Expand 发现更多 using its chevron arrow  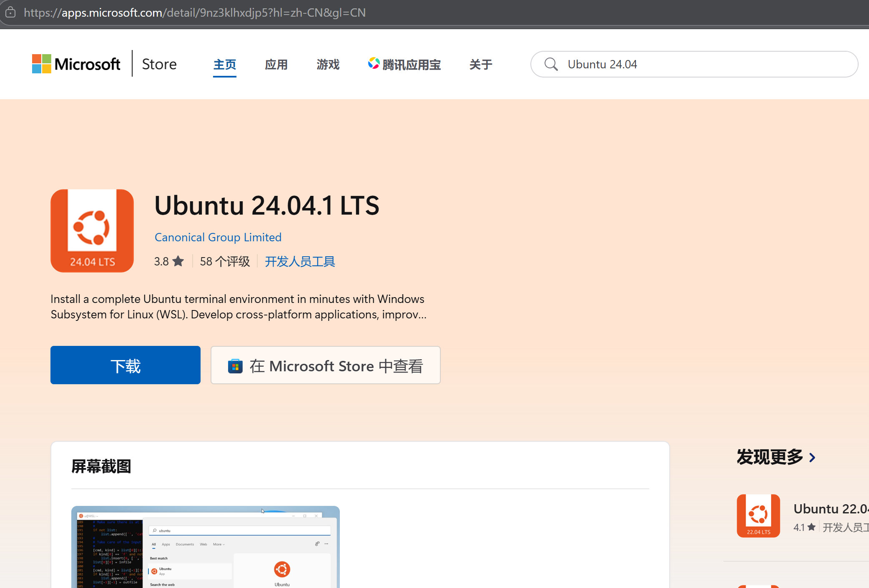[x=812, y=457]
